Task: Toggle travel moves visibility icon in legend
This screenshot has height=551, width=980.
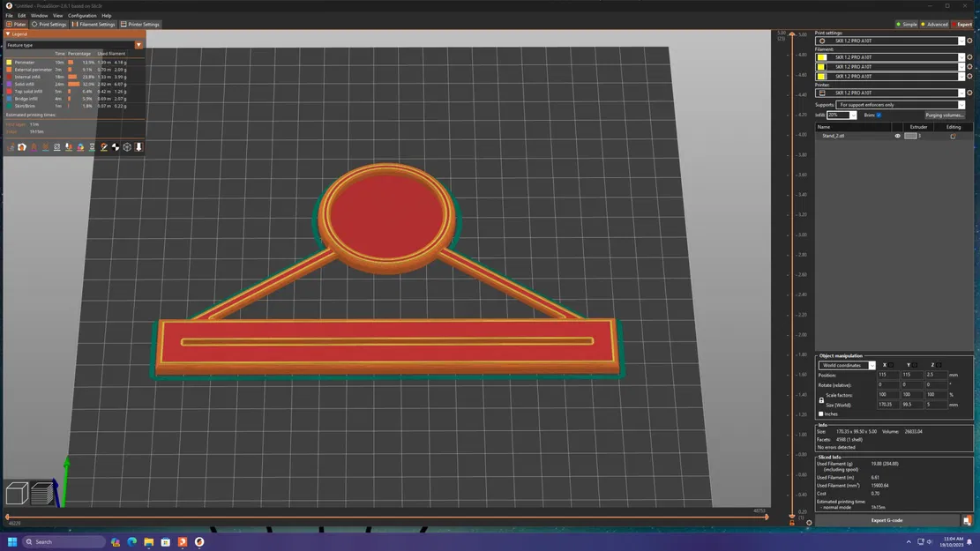Action: pos(11,147)
